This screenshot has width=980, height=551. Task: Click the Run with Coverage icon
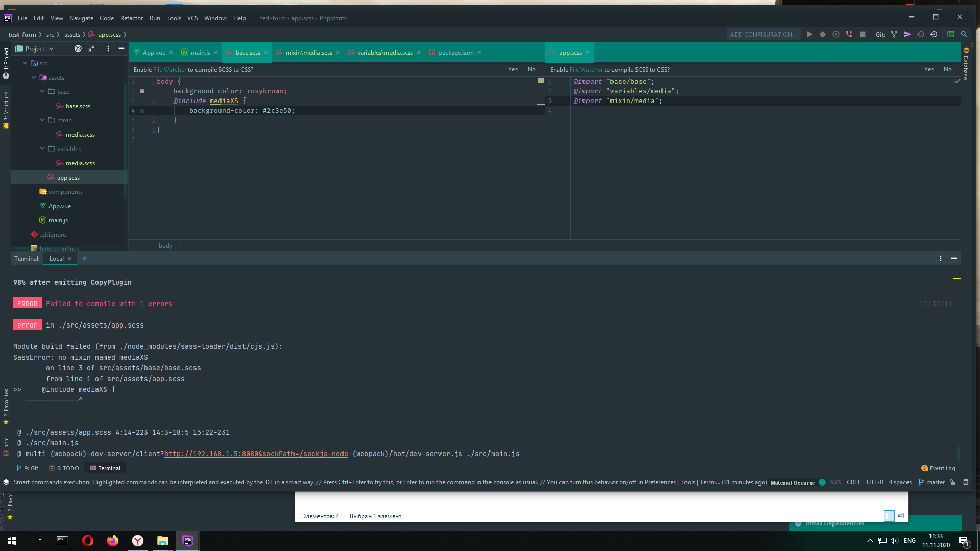836,34
